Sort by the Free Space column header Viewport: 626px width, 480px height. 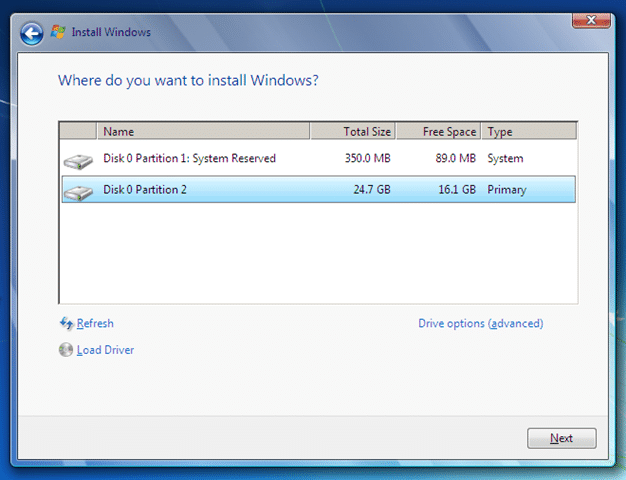pyautogui.click(x=438, y=131)
